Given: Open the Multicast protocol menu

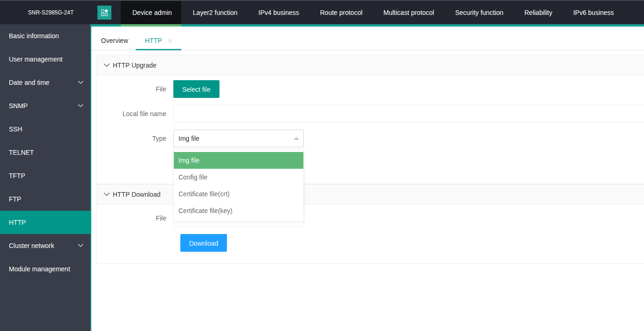Looking at the screenshot, I should click(409, 13).
